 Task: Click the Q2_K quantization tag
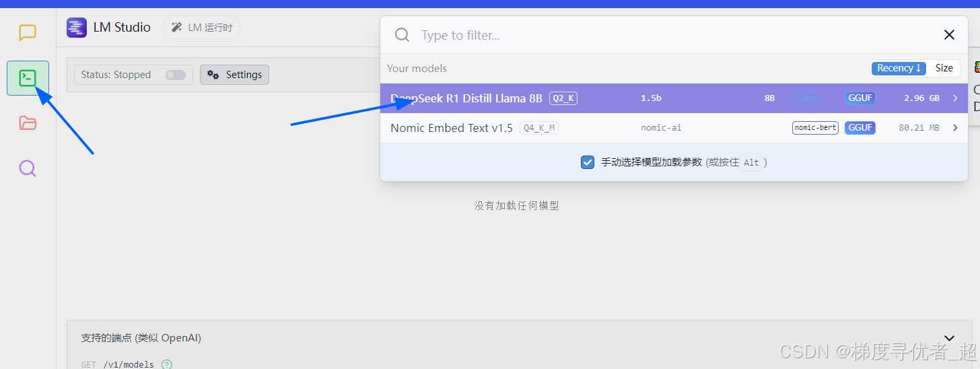[x=563, y=98]
